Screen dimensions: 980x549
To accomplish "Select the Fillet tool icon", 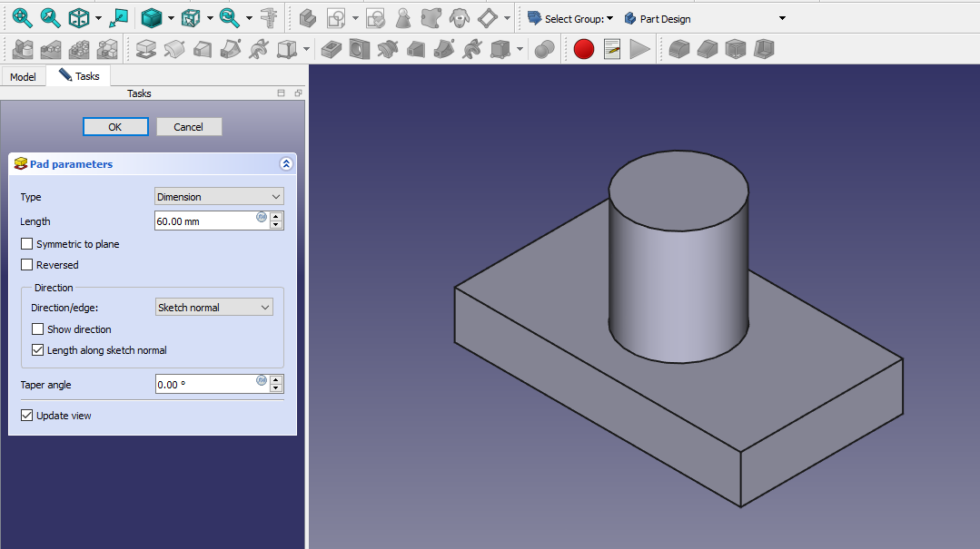I will tap(679, 49).
